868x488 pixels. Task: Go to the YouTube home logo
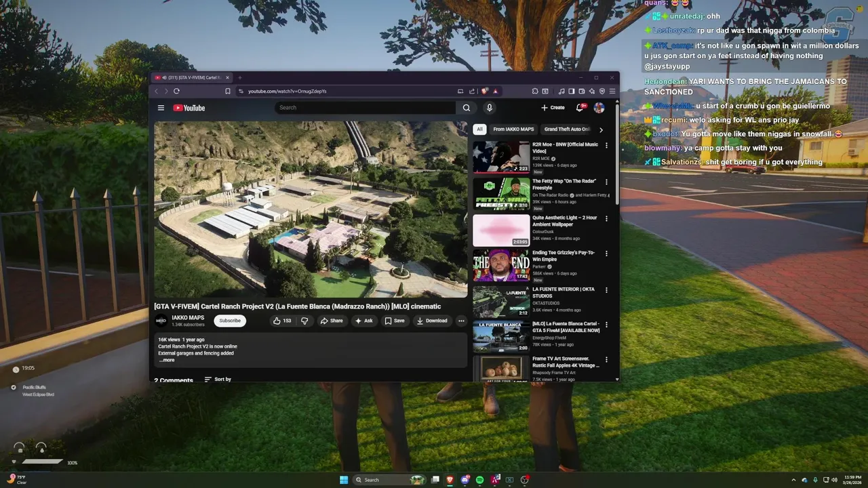(x=189, y=108)
